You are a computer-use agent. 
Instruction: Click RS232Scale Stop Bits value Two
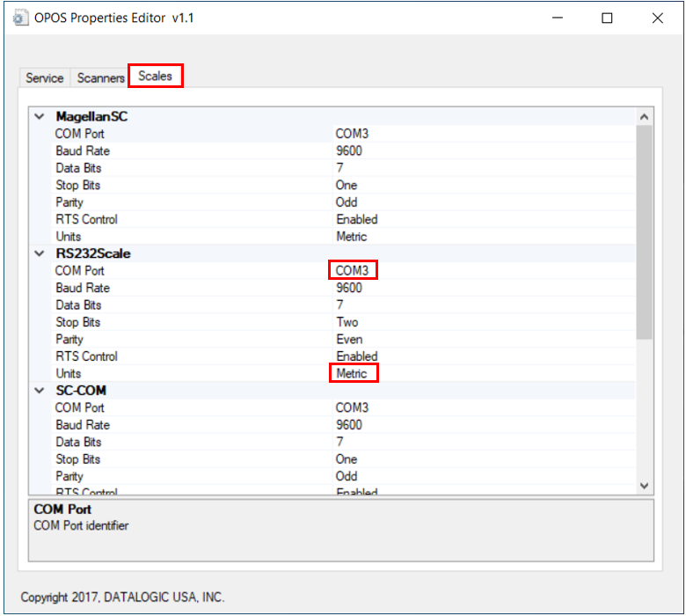coord(347,322)
